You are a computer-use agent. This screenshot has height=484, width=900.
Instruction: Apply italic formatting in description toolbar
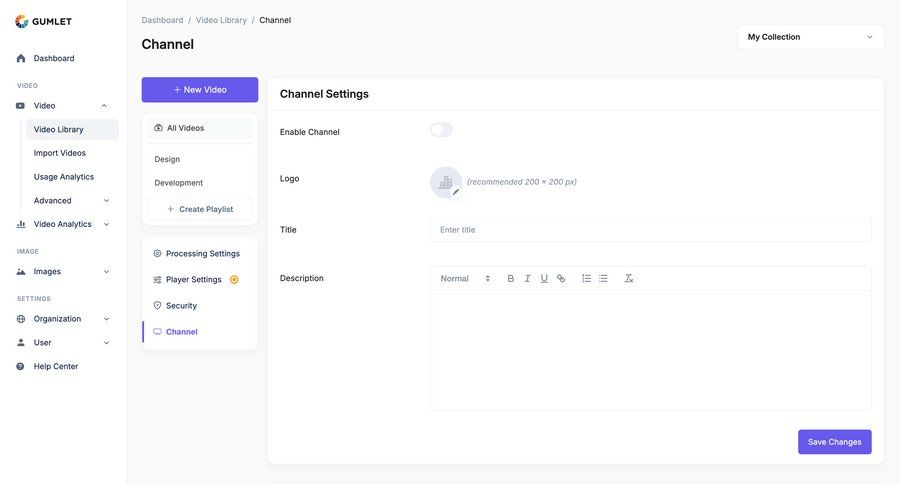click(x=527, y=278)
